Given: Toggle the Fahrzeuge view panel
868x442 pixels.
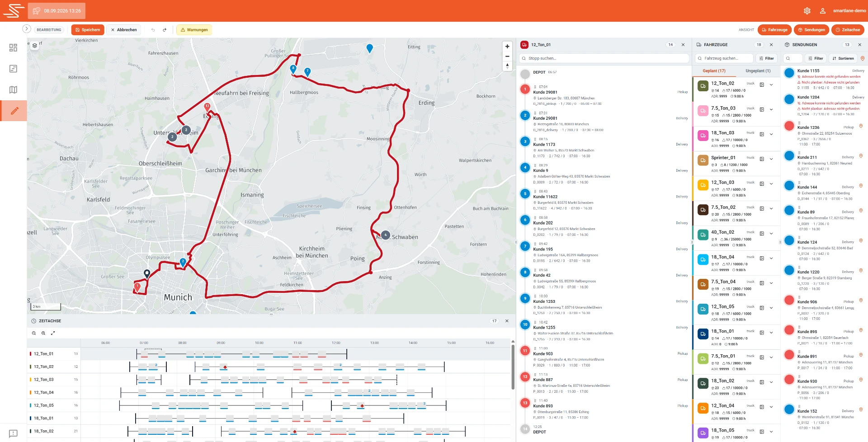Looking at the screenshot, I should click(x=774, y=30).
